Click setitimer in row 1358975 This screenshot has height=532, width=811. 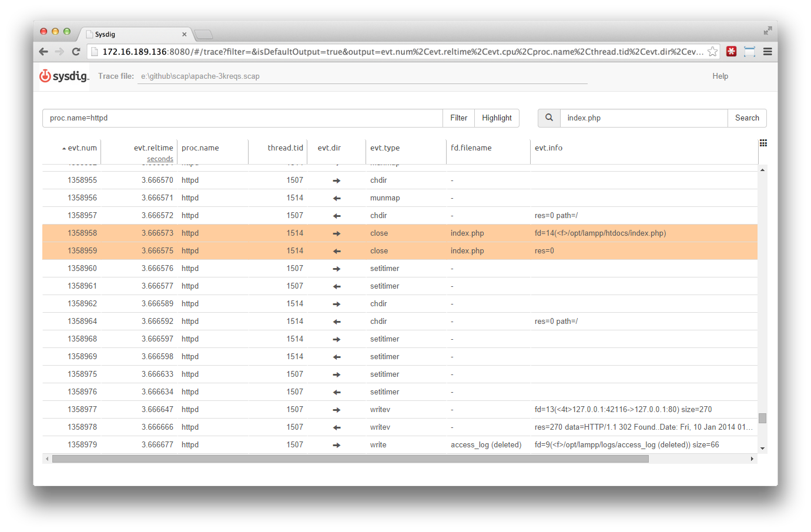(x=384, y=374)
